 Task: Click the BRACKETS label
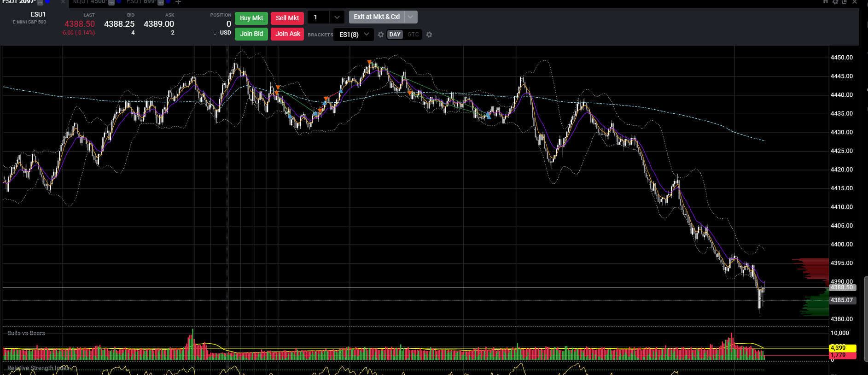pyautogui.click(x=320, y=35)
